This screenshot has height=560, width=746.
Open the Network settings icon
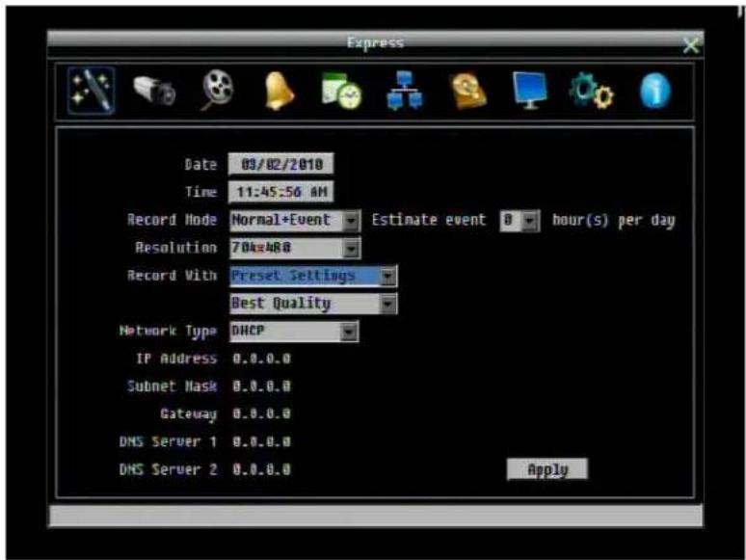(405, 91)
